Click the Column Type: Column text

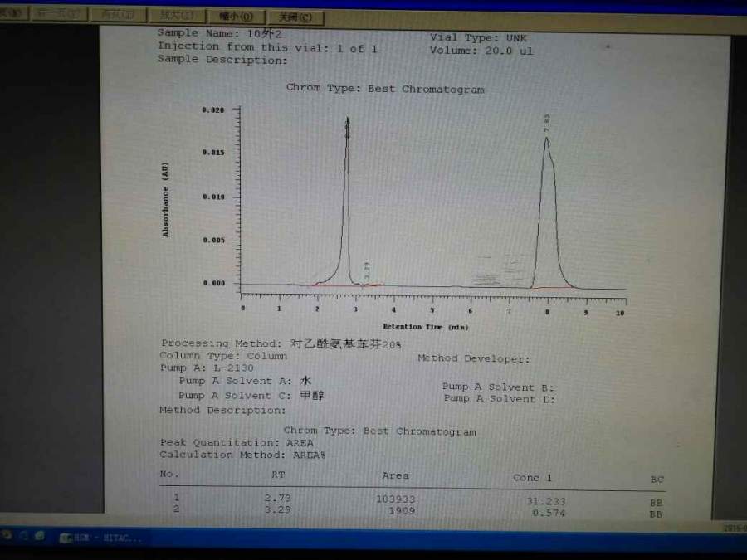click(223, 356)
